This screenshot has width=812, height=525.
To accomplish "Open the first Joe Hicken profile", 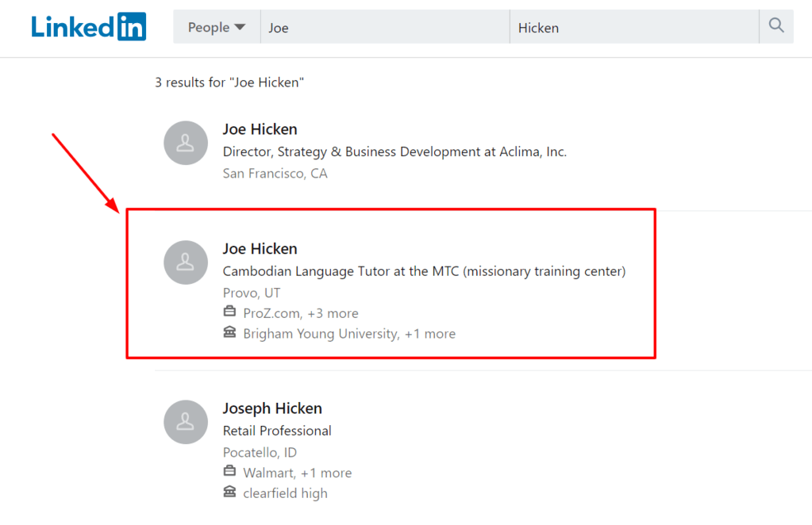I will click(260, 128).
